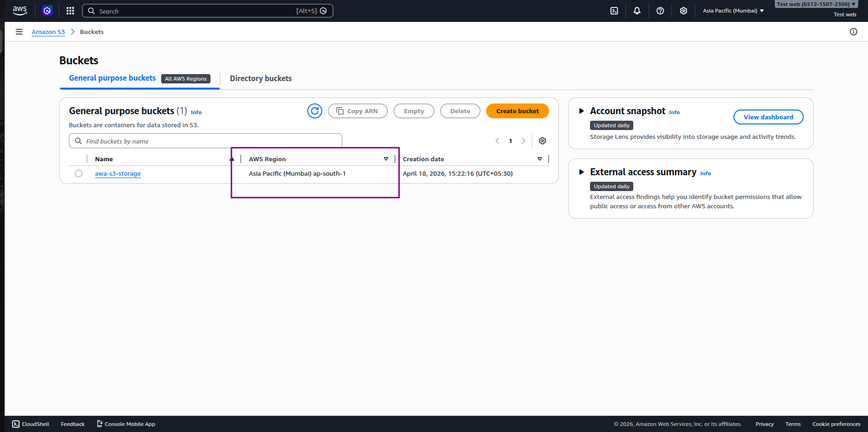
Task: Click page number 1 in pagination
Action: 510,141
